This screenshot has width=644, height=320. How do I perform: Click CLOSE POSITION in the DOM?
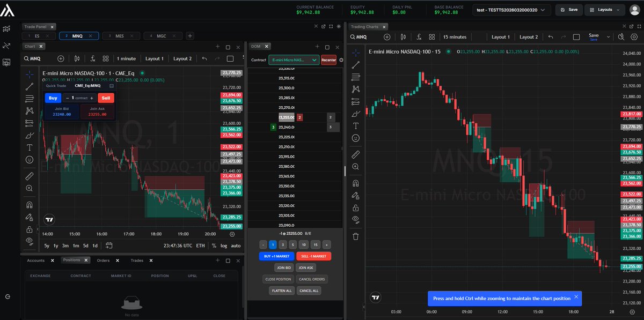pyautogui.click(x=279, y=279)
